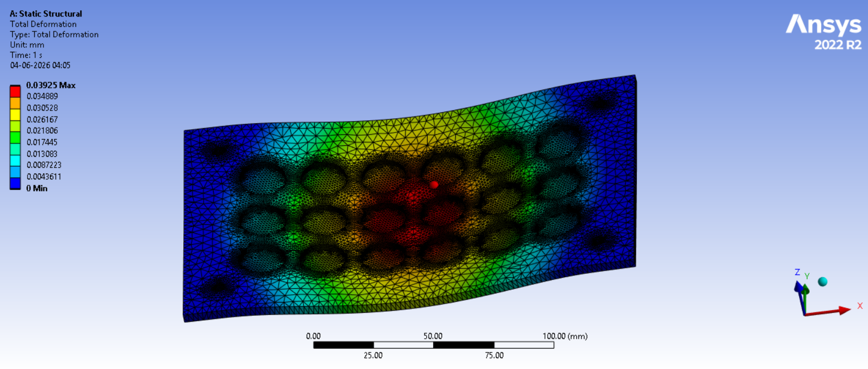Click the red max deformation probe marker
Screen dimensions: 868x369
[x=434, y=185]
